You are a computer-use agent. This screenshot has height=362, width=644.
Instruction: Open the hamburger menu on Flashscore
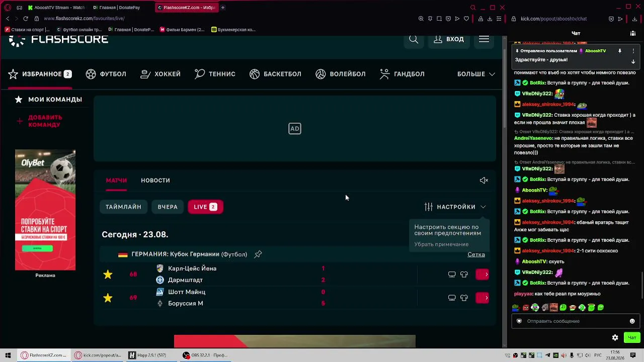click(x=484, y=39)
